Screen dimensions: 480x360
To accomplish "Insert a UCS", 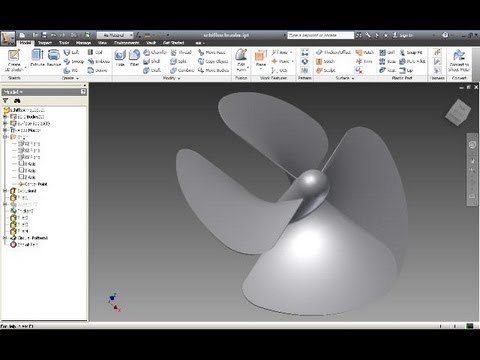I will click(x=279, y=70).
